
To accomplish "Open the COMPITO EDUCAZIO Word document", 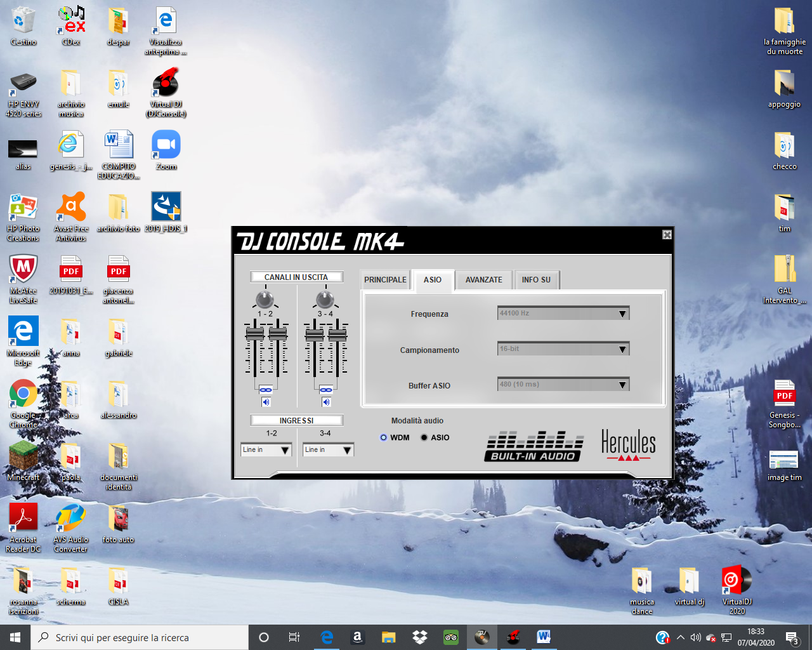I will tap(119, 155).
